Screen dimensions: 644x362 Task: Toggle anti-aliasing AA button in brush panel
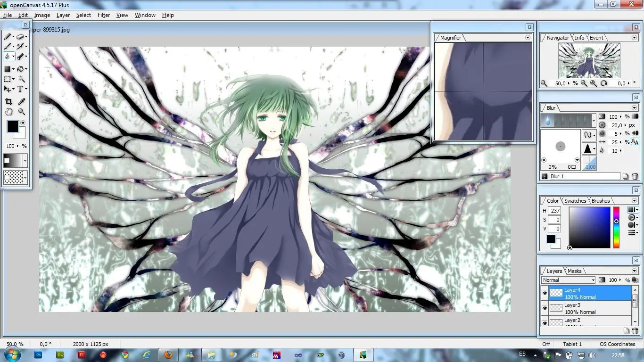click(x=635, y=142)
